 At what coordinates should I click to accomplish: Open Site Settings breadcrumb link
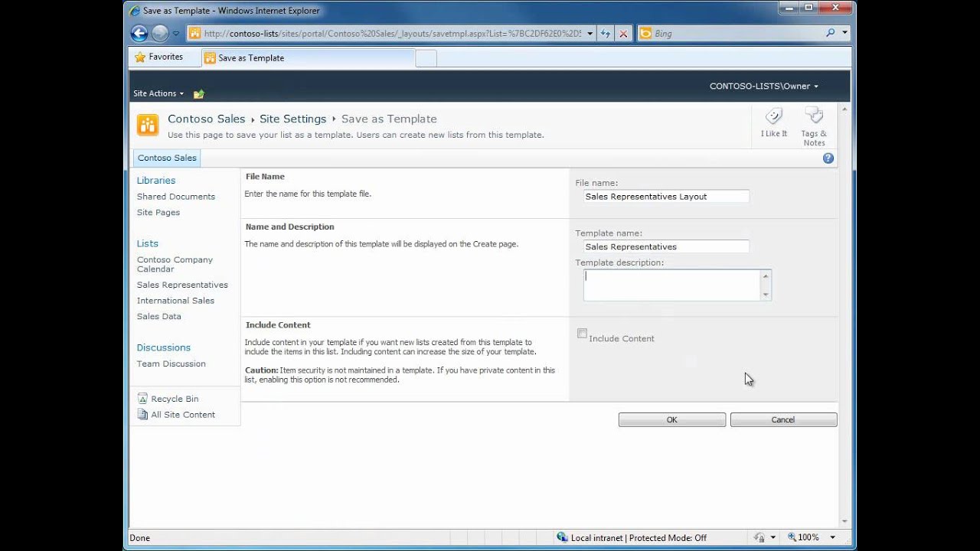point(292,119)
